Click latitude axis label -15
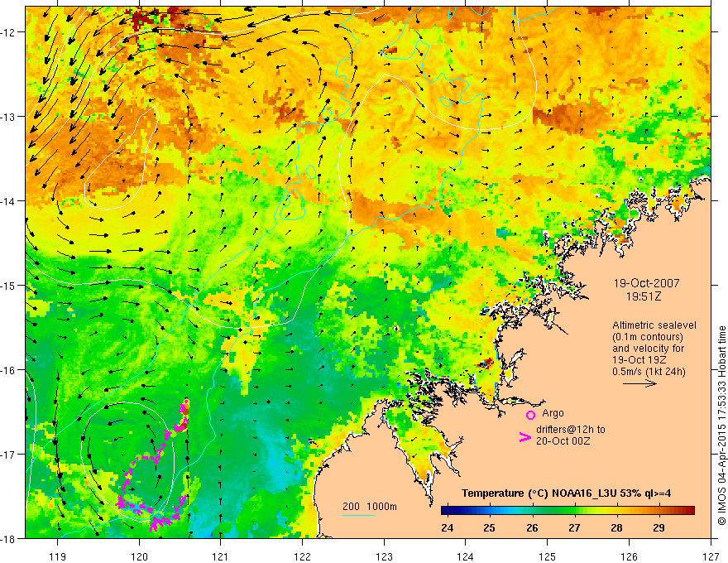Image resolution: width=728 pixels, height=563 pixels. (x=8, y=285)
